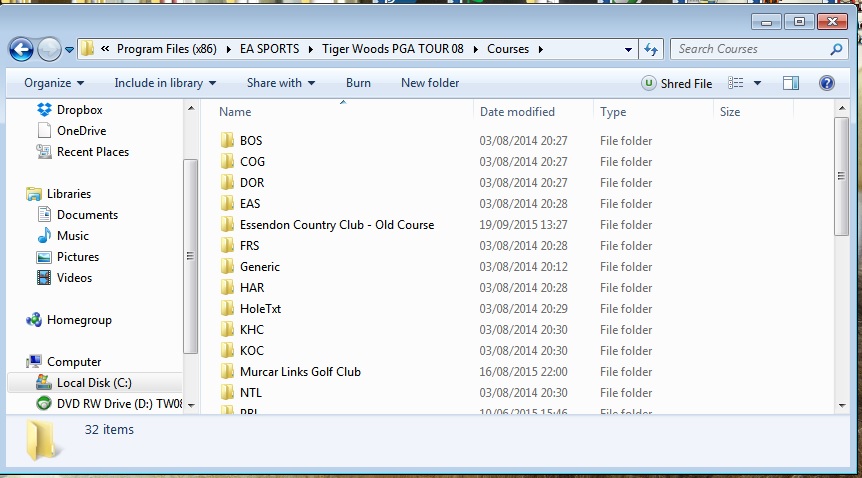Sort by Type column header
862x478 pixels.
coord(613,112)
